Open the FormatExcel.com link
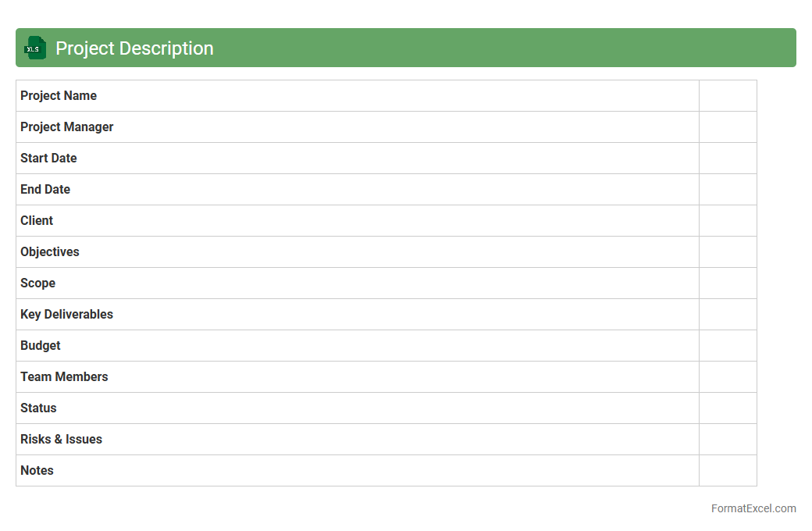812x531 pixels. (x=753, y=508)
